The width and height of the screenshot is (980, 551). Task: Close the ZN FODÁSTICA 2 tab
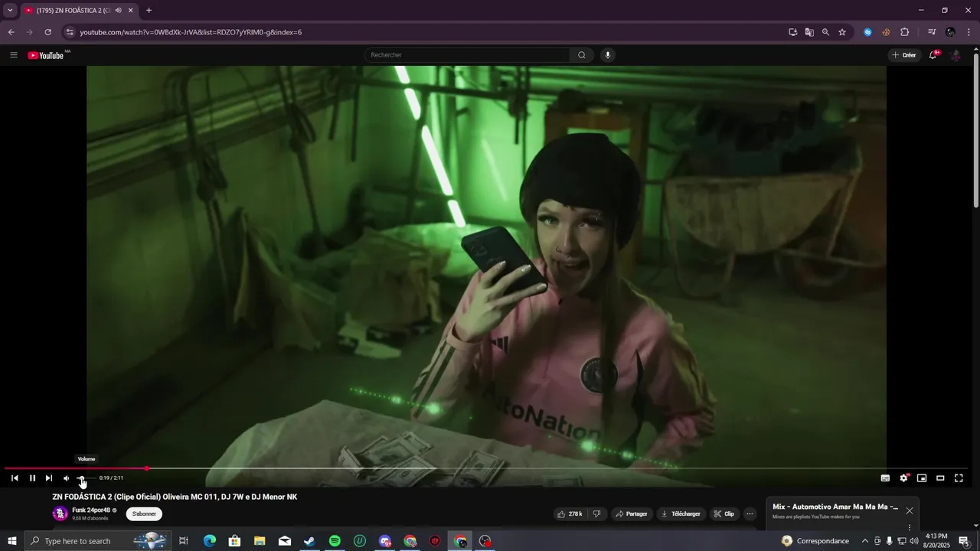[131, 11]
